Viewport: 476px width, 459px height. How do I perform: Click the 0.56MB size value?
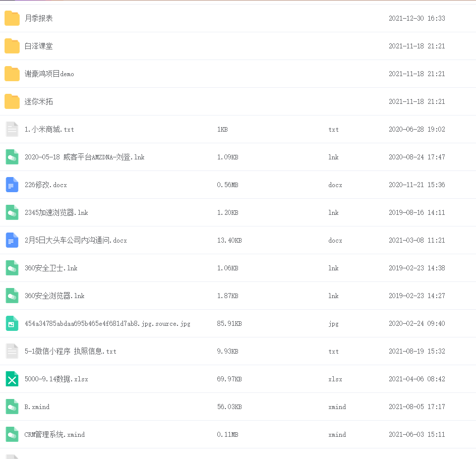(x=228, y=185)
